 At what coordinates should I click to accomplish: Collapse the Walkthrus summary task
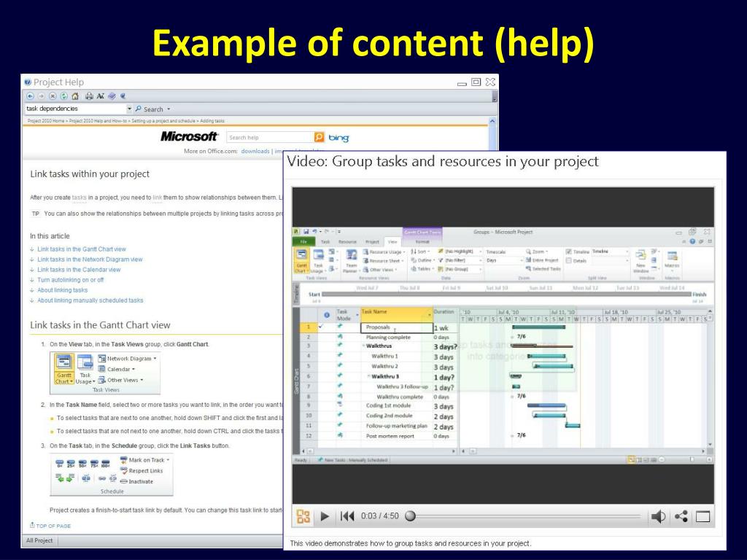click(x=364, y=346)
